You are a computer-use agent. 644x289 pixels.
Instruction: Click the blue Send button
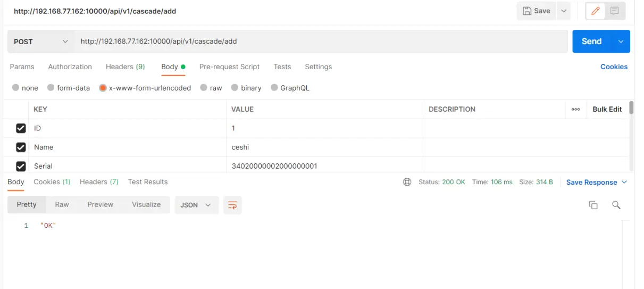click(591, 42)
